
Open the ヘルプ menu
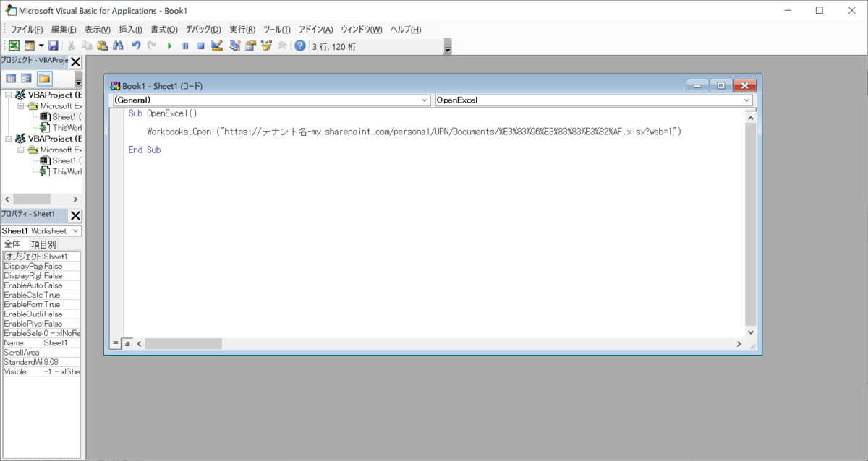coord(406,29)
